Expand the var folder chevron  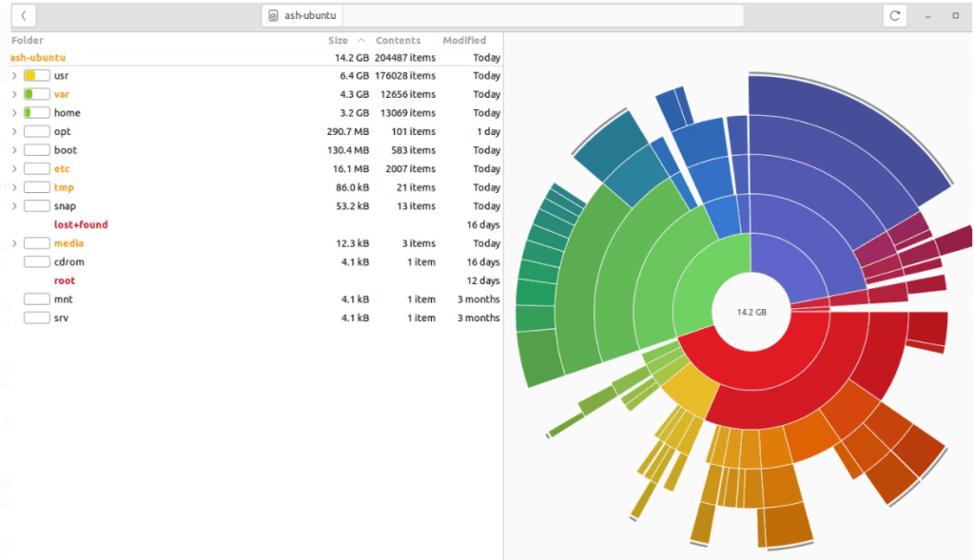(14, 94)
